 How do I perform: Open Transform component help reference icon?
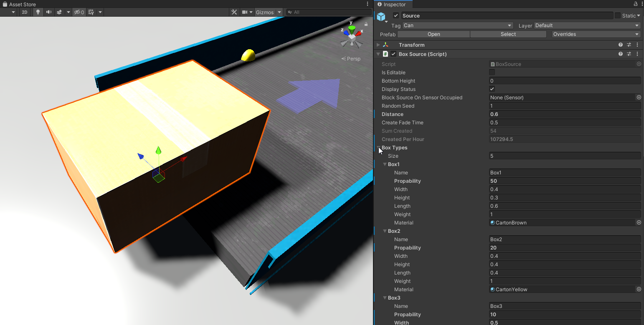[x=621, y=45]
